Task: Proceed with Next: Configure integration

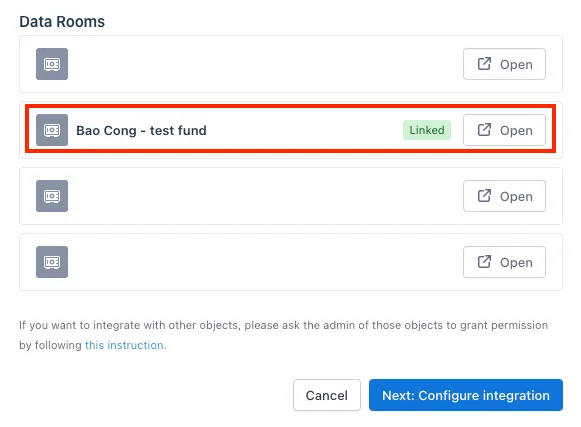Action: pyautogui.click(x=466, y=395)
